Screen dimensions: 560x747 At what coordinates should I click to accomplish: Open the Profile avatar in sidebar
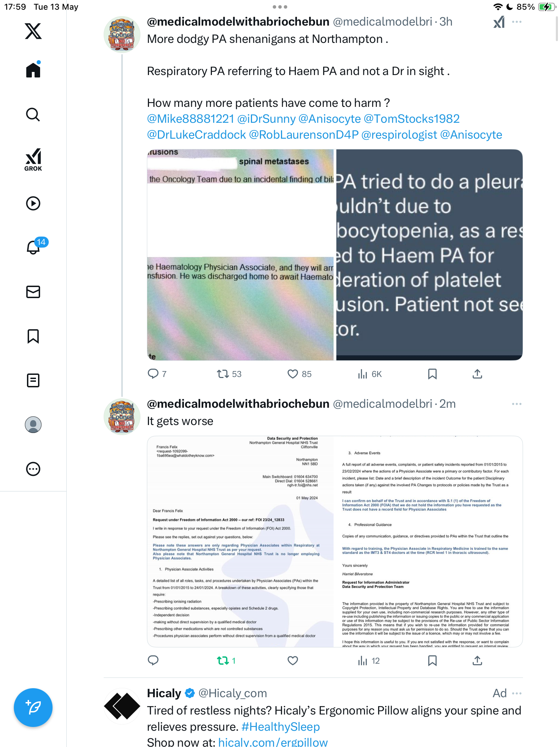33,425
